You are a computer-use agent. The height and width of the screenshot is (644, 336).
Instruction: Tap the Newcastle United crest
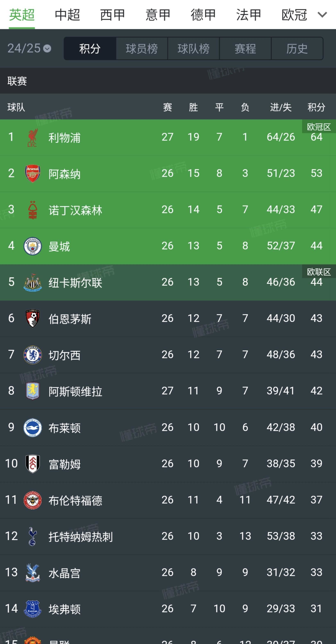33,282
